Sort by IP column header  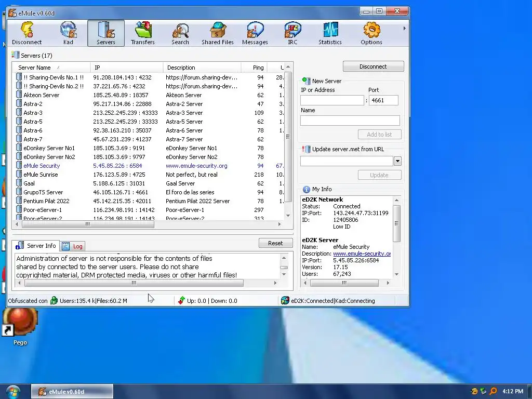(x=127, y=68)
